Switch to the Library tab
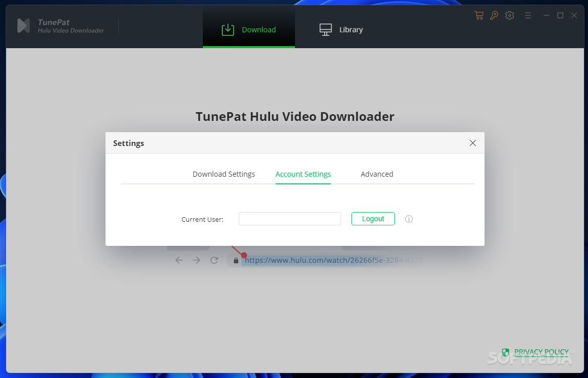The width and height of the screenshot is (588, 378). tap(341, 30)
